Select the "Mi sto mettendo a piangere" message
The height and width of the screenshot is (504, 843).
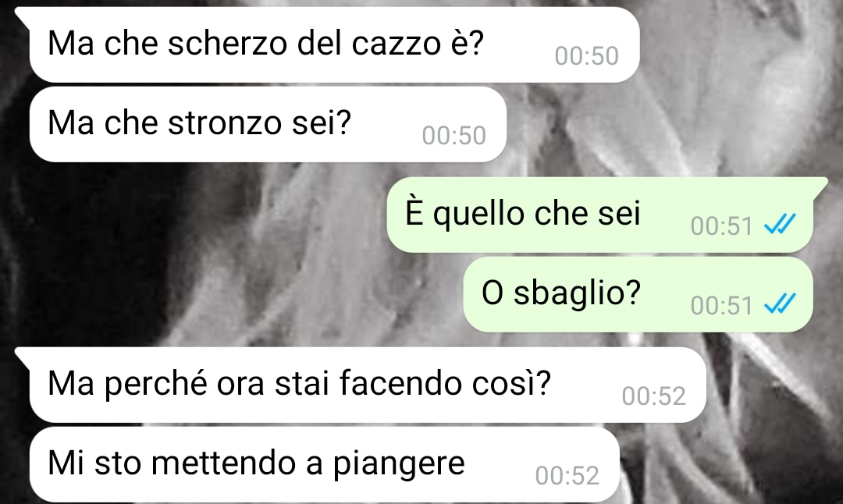point(324,464)
